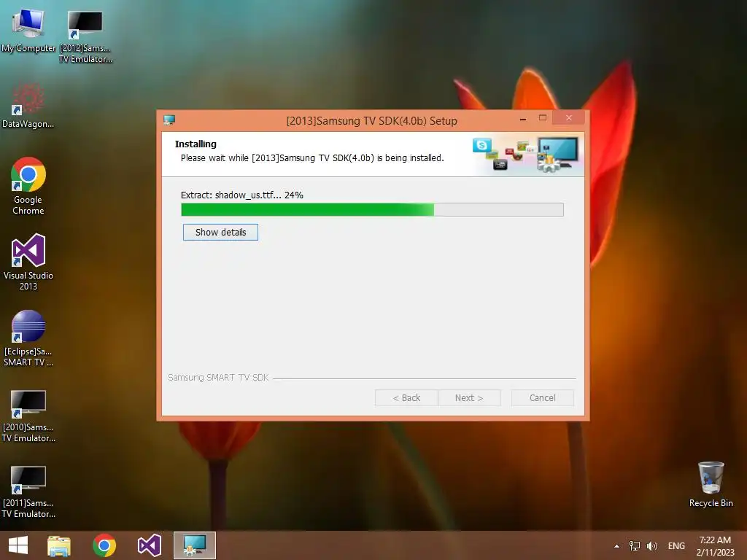
Task: Click the Cancel button in setup
Action: 543,397
